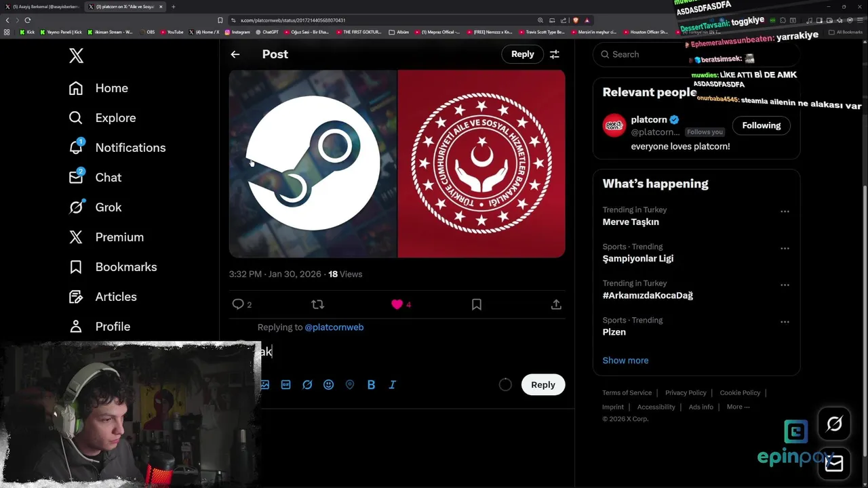Click the Following button for platcorn
868x488 pixels.
click(x=761, y=125)
